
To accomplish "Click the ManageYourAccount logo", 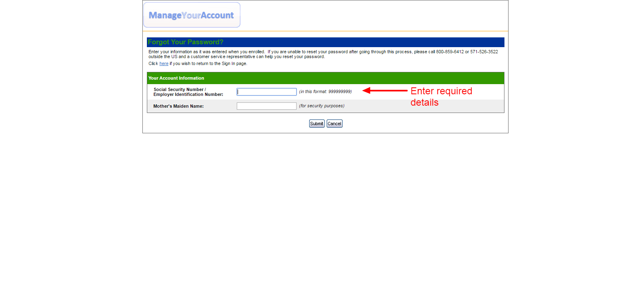I will [192, 15].
